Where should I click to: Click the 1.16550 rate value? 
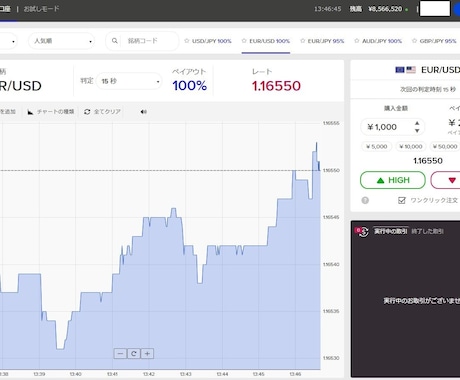(x=276, y=86)
